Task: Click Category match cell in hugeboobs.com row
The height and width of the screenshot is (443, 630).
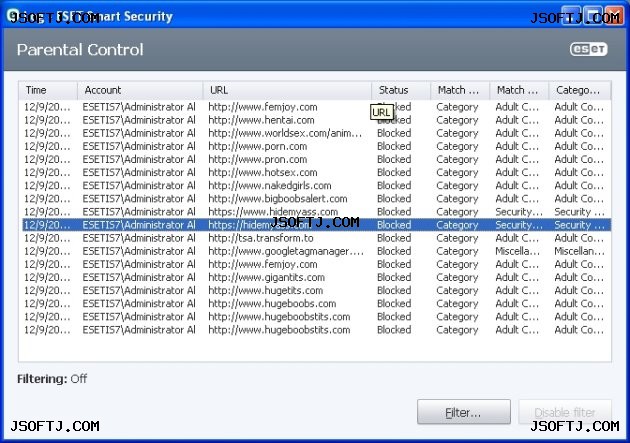Action: (457, 304)
